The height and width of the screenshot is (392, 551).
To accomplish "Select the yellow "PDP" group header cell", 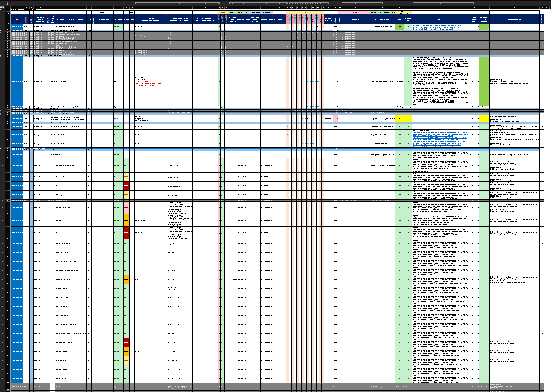I will (305, 12).
